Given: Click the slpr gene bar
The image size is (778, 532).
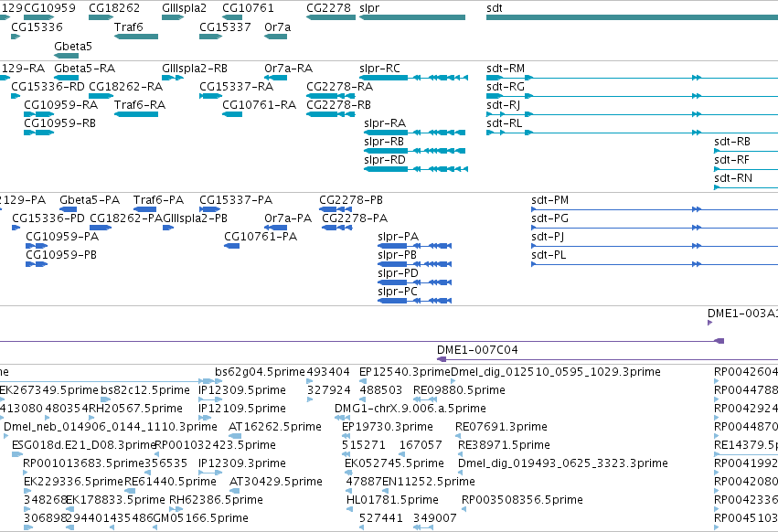Looking at the screenshot, I should click(412, 17).
